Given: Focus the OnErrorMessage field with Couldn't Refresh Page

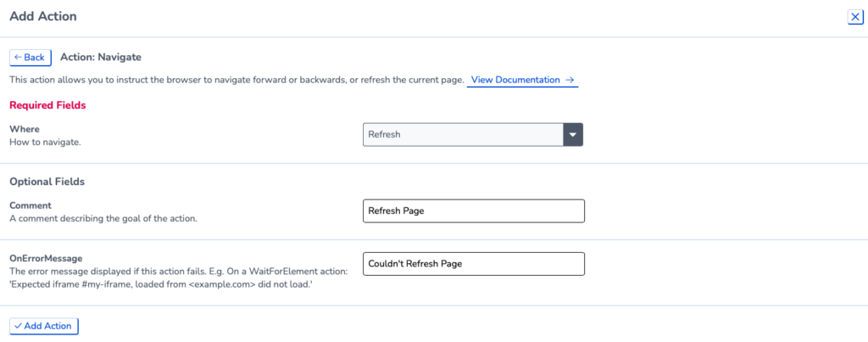Looking at the screenshot, I should [x=473, y=264].
